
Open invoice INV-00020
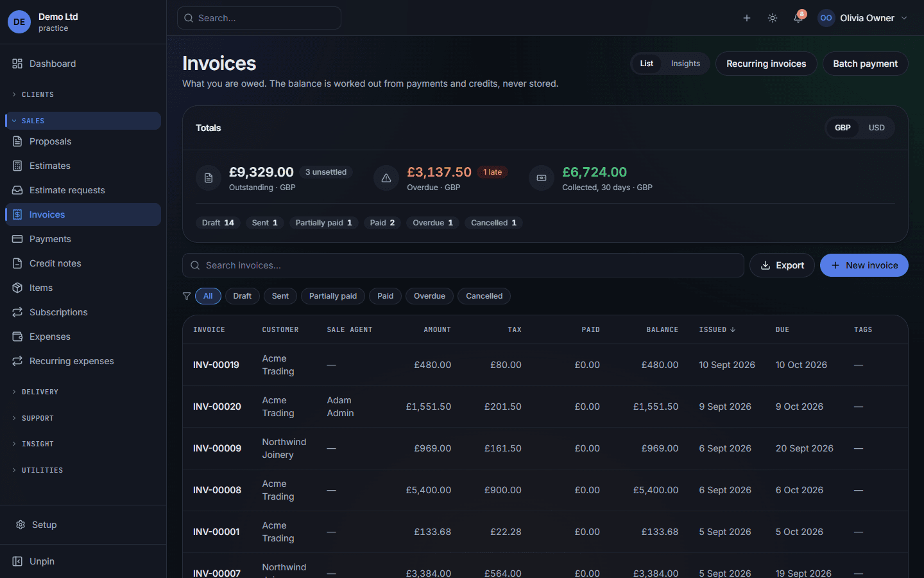point(217,407)
